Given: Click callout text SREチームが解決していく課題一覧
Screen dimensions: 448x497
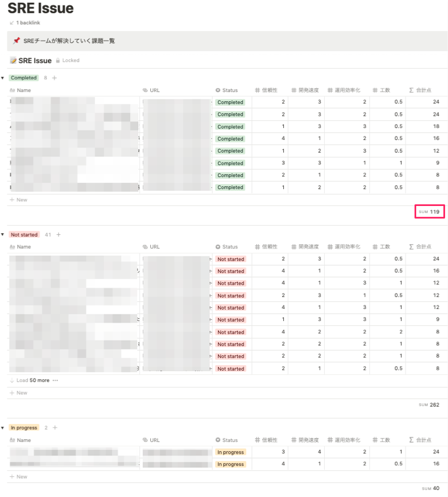Looking at the screenshot, I should coord(69,41).
